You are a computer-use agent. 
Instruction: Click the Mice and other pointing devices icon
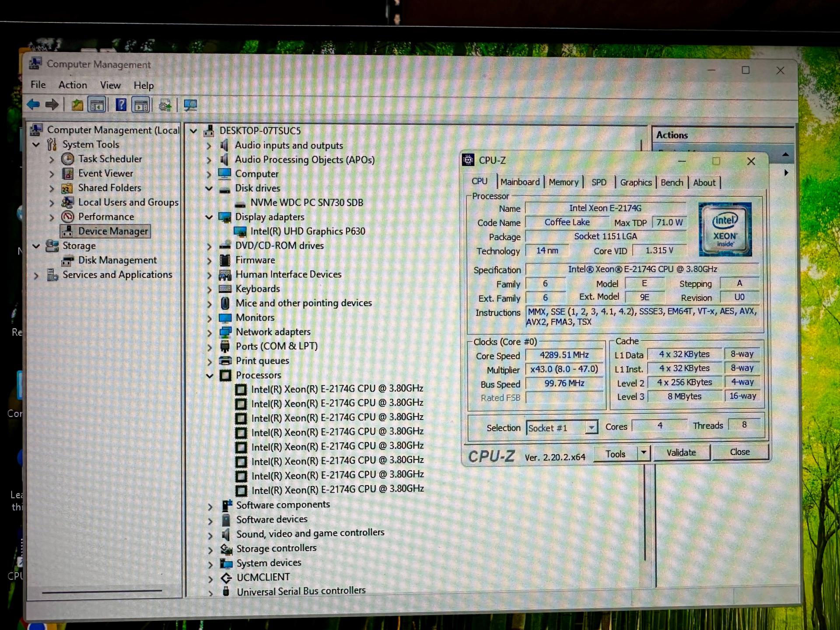[x=225, y=303]
